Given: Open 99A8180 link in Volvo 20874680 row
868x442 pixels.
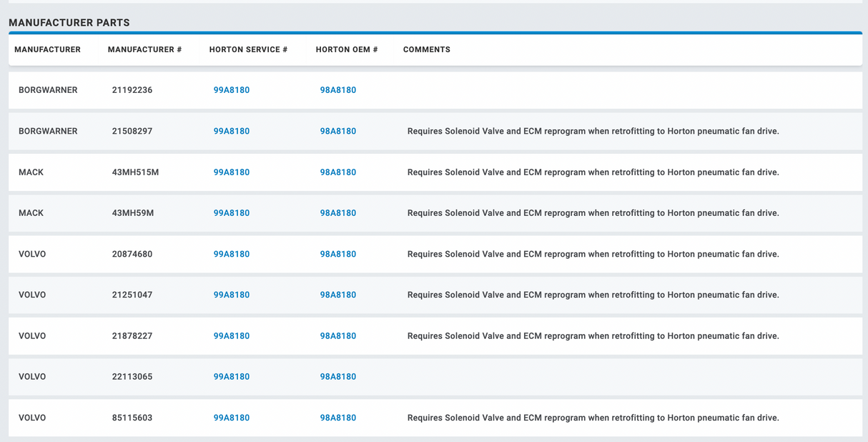Looking at the screenshot, I should point(231,254).
